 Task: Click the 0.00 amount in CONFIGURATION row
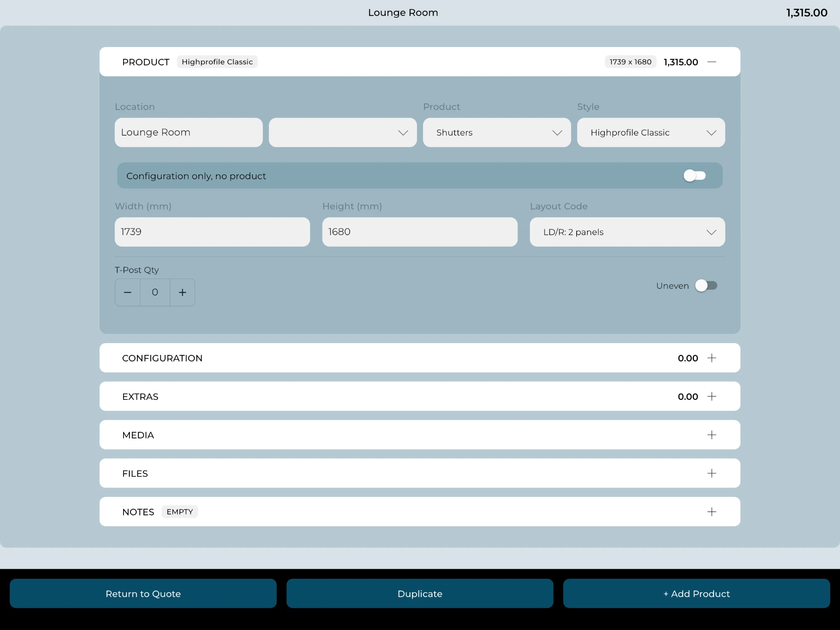point(688,358)
